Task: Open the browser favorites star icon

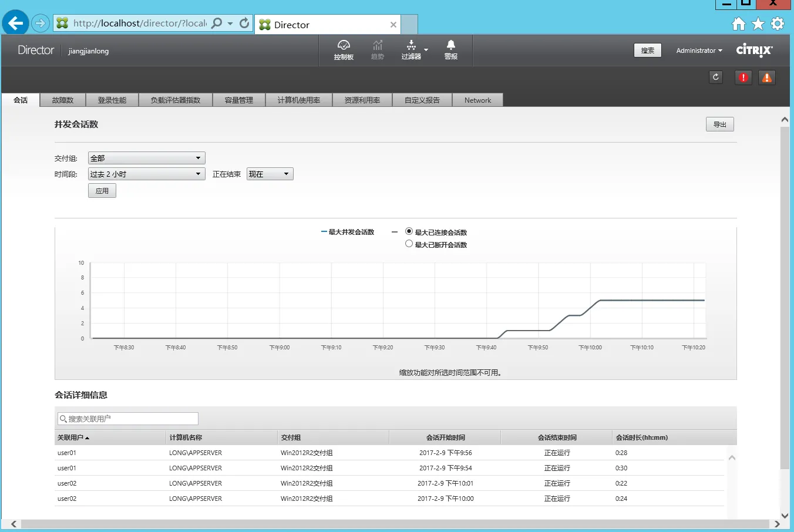Action: pyautogui.click(x=758, y=23)
